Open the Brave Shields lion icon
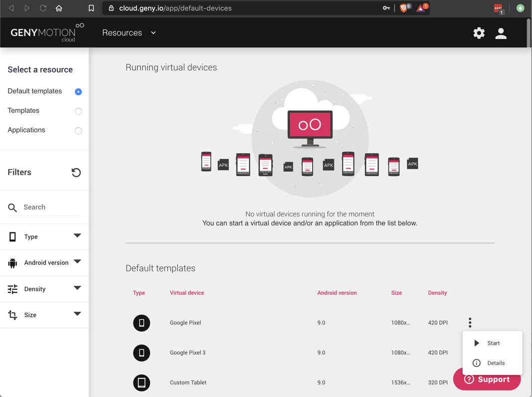This screenshot has height=397, width=532. [x=404, y=8]
